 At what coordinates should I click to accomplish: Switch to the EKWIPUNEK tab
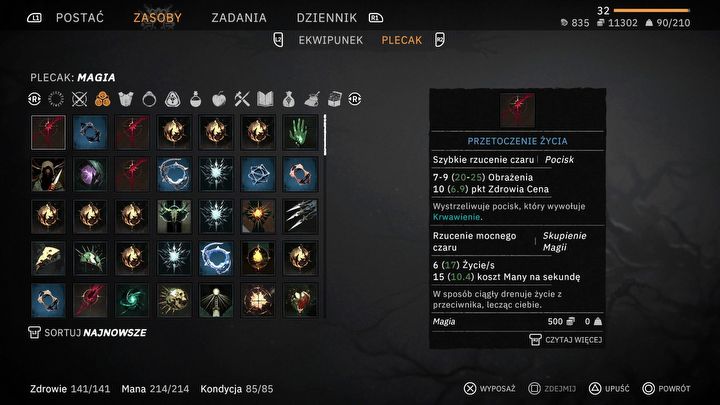tap(331, 40)
